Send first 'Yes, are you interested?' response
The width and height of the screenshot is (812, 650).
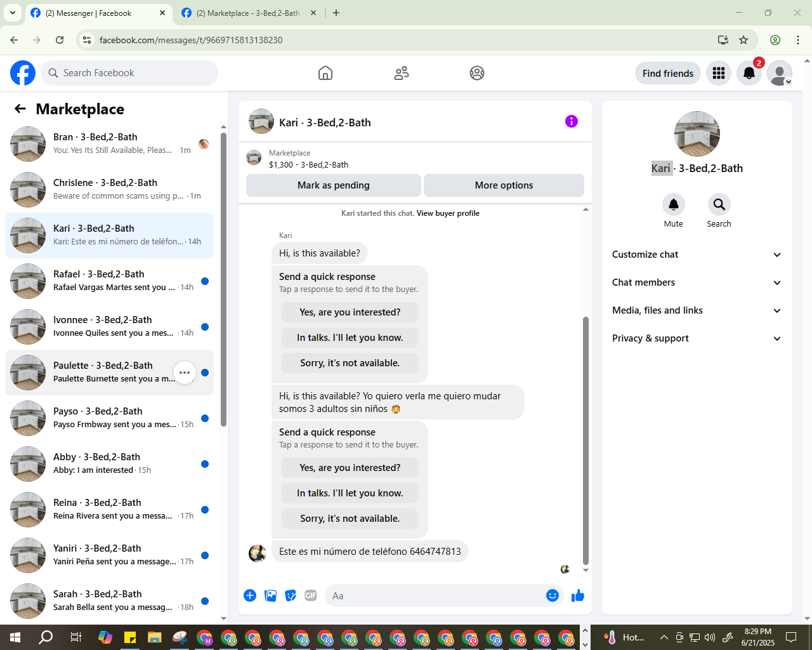pos(350,312)
